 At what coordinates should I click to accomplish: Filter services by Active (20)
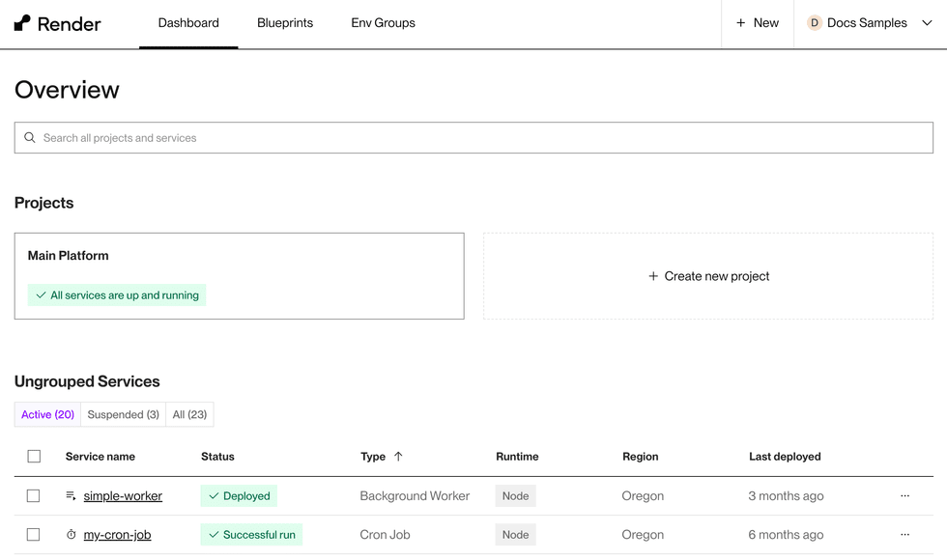(x=47, y=414)
